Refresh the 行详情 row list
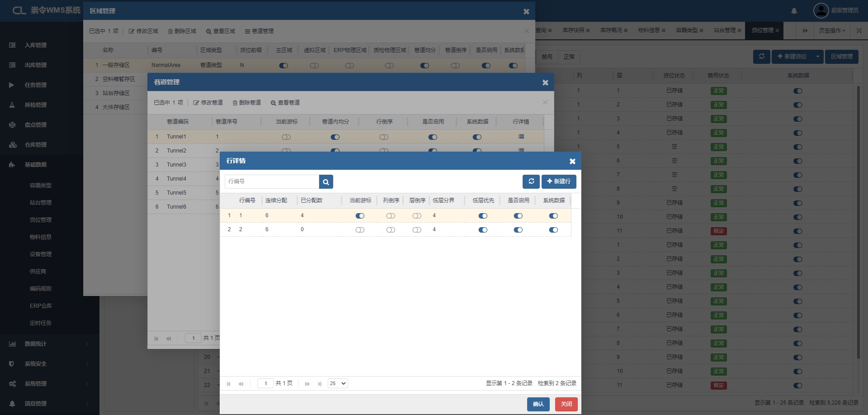 coord(531,181)
